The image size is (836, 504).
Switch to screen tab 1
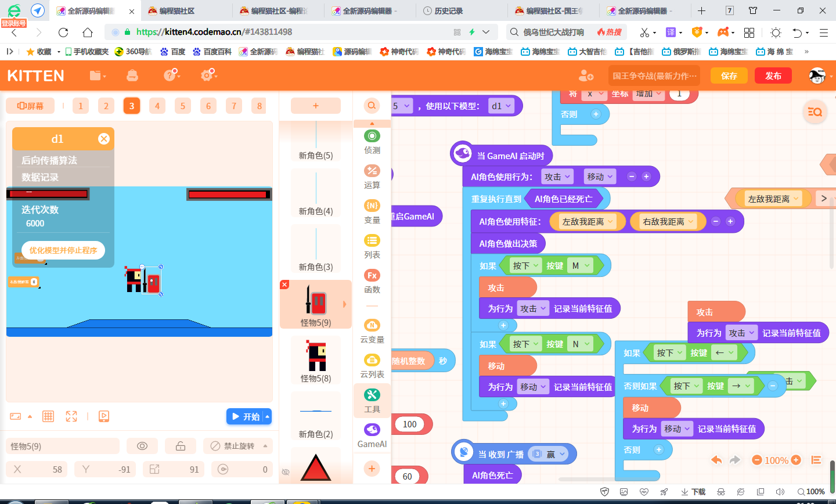(81, 106)
